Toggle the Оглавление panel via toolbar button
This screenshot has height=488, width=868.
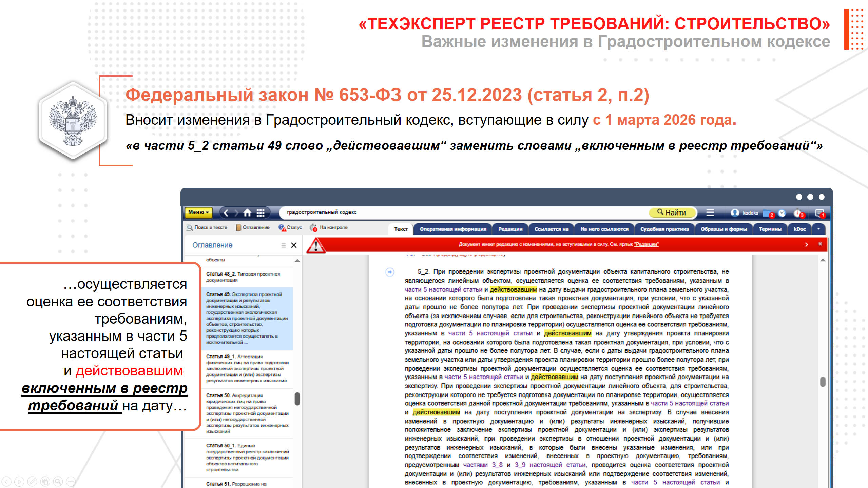[253, 227]
